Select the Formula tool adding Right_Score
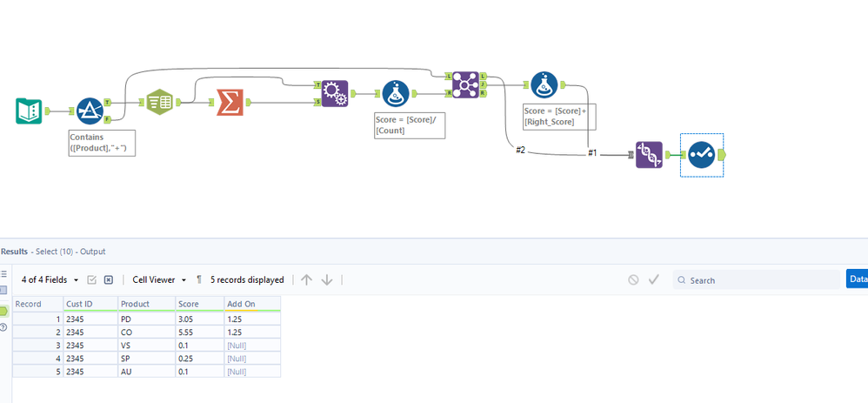Image resolution: width=868 pixels, height=403 pixels. click(544, 84)
